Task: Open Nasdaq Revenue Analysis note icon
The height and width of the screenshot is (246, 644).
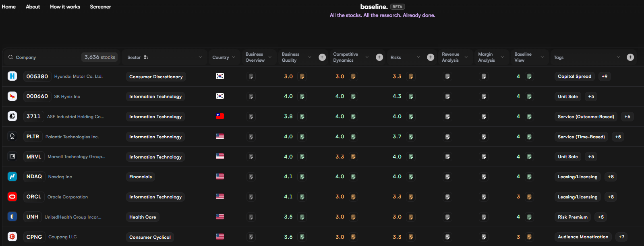Action: point(447,177)
